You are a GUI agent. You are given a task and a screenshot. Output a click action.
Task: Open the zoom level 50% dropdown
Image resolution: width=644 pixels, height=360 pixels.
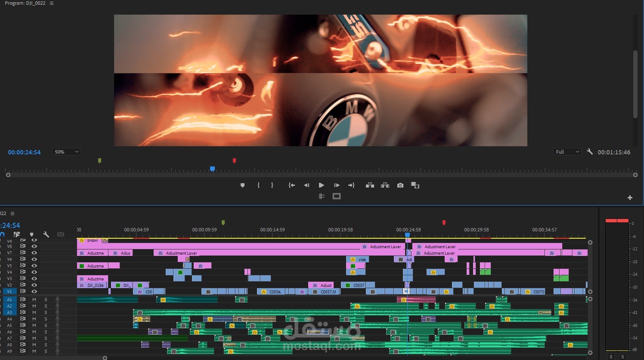pyautogui.click(x=66, y=152)
